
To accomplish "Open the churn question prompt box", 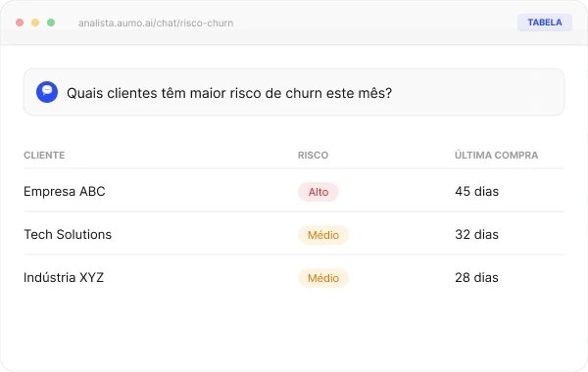I will pyautogui.click(x=294, y=92).
